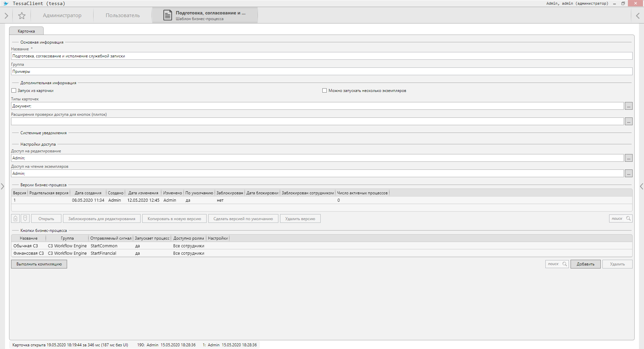The image size is (644, 349).
Task: Expand the left sidebar via top-left chevron
Action: [x=6, y=16]
